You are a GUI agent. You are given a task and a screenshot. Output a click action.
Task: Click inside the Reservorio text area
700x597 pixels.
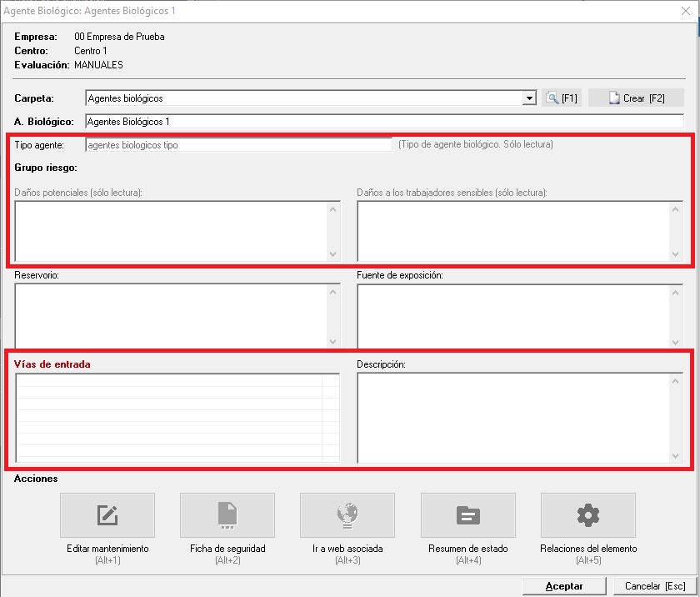click(171, 315)
